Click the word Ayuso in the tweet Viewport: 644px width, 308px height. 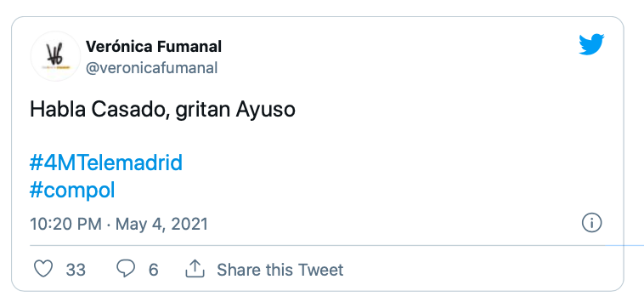point(266,111)
